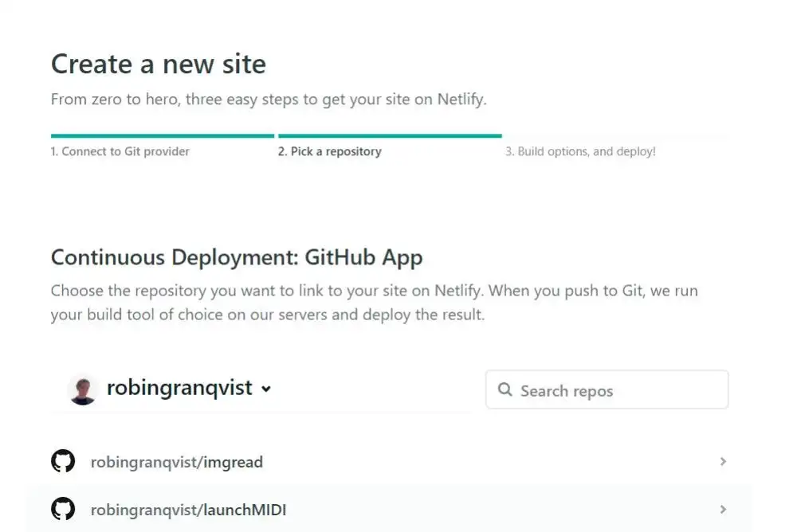Click the GitHub octocat icon beside robingranqvist/imgread
The height and width of the screenshot is (532, 797).
tap(63, 461)
